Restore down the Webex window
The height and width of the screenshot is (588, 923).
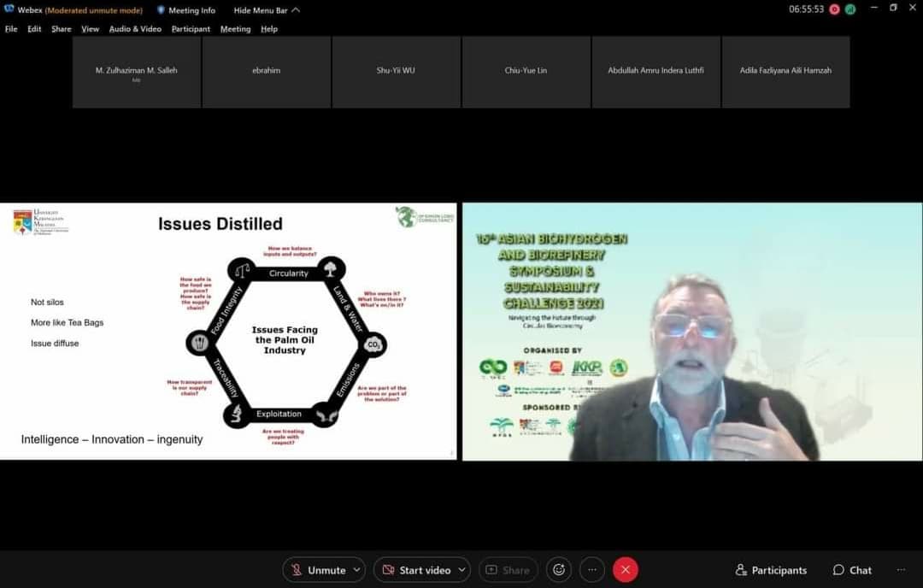pyautogui.click(x=893, y=9)
